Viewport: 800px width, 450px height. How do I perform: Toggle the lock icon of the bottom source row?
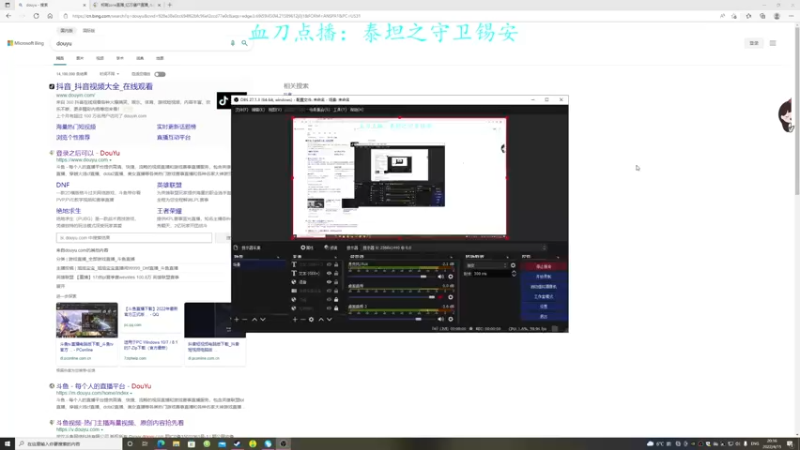tap(336, 308)
